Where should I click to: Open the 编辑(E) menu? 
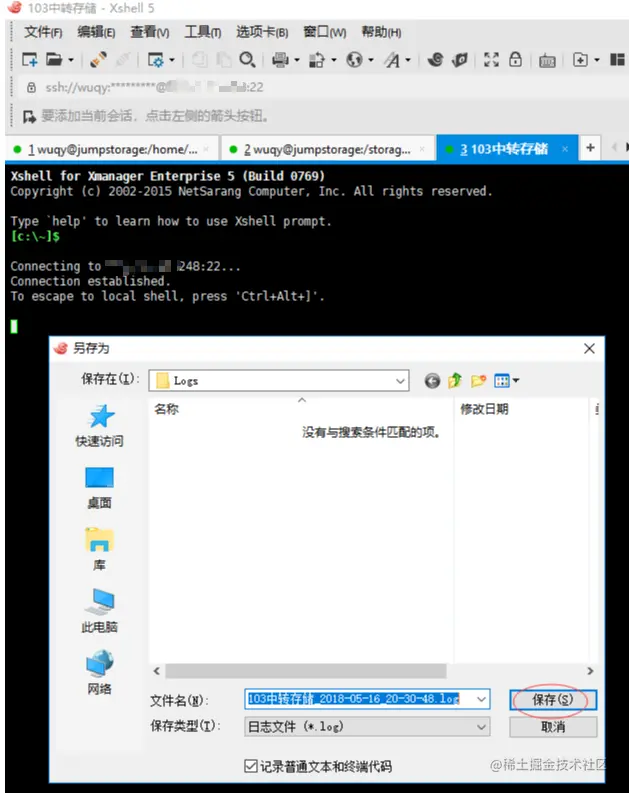(96, 32)
